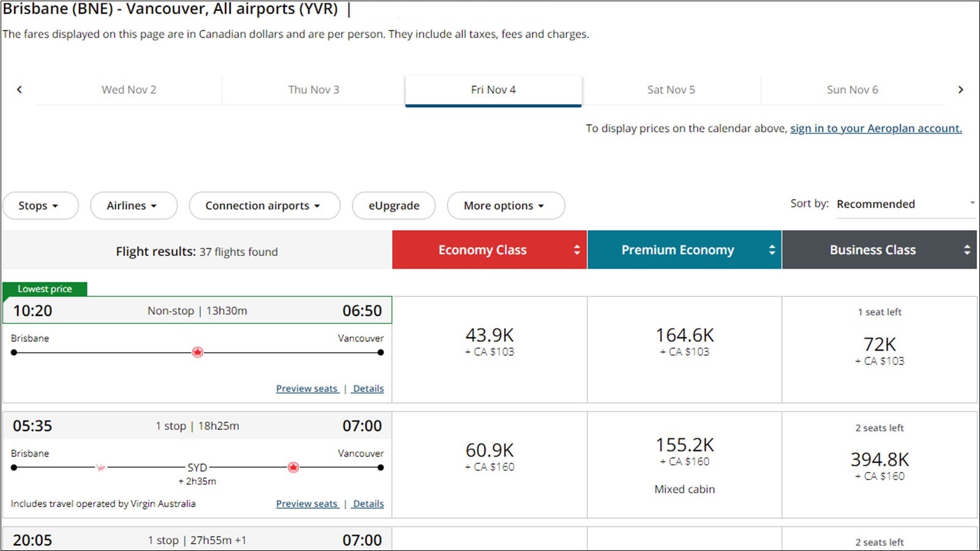
Task: Select 394.8K Business Class fare
Action: pos(880,465)
